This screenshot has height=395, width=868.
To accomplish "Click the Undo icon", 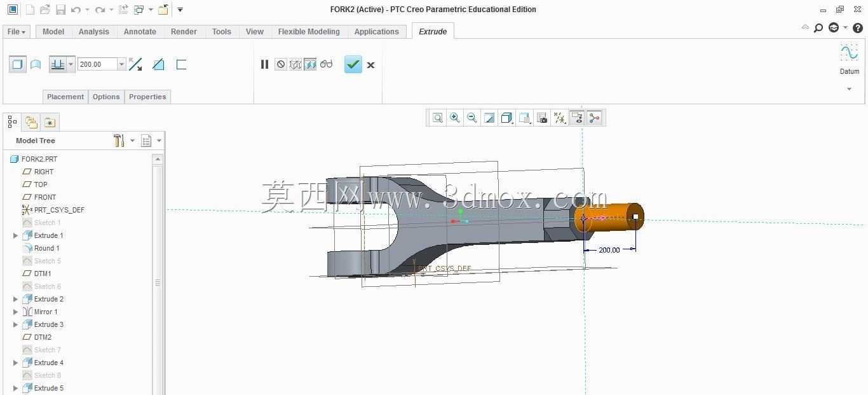I will [x=76, y=10].
